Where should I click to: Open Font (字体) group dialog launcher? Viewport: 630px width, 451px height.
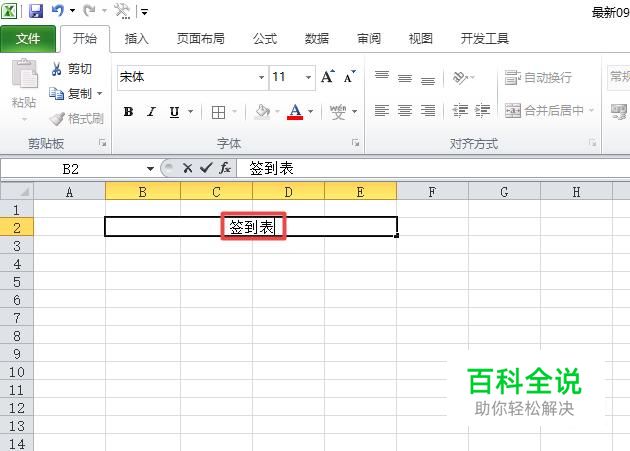pyautogui.click(x=356, y=143)
